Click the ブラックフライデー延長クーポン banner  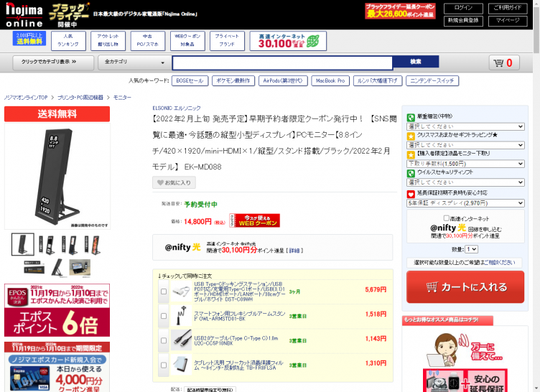click(400, 11)
